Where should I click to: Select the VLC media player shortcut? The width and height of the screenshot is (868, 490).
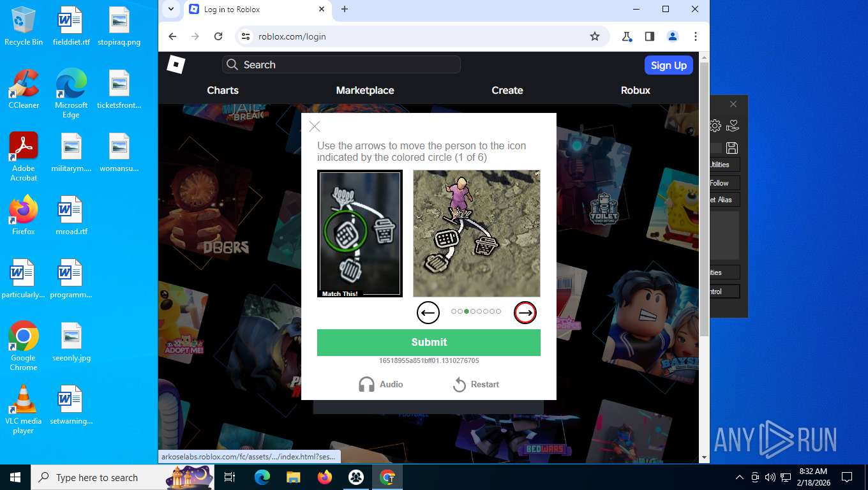[24, 410]
